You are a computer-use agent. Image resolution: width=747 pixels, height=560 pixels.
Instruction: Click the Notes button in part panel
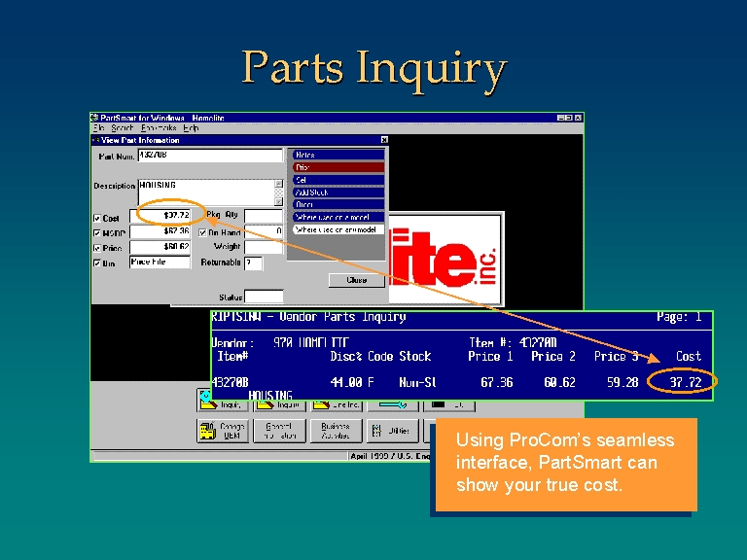(338, 155)
